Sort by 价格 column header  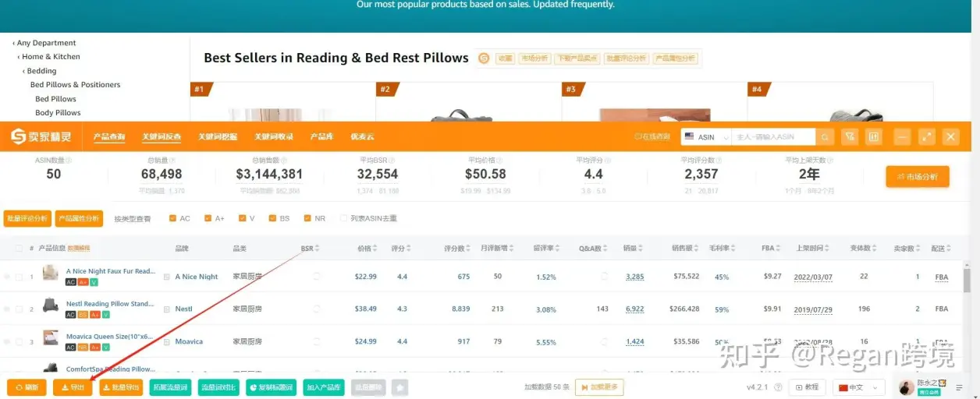367,249
